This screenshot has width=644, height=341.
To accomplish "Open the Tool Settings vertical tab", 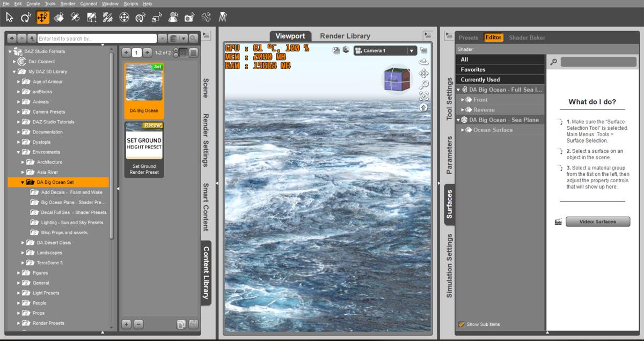I will pyautogui.click(x=449, y=99).
